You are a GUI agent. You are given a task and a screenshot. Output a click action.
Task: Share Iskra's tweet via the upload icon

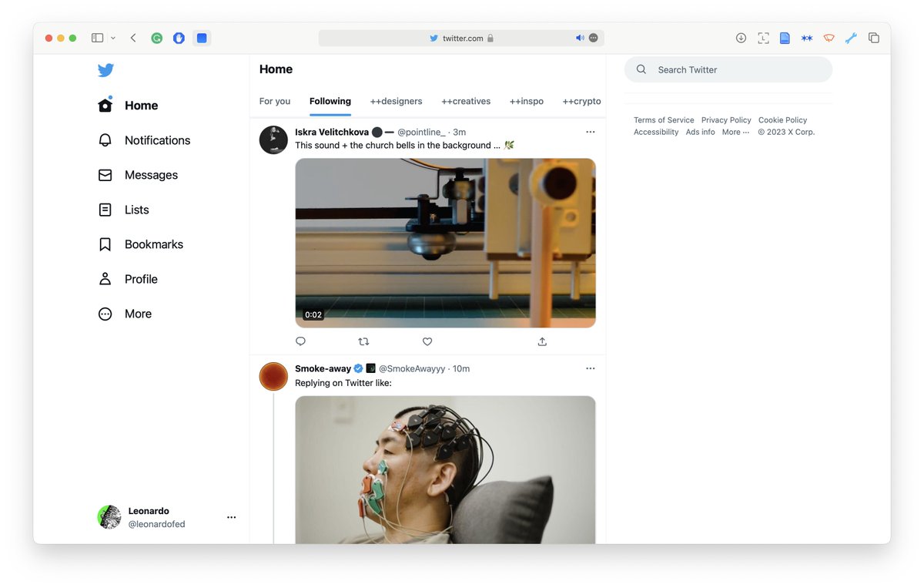tap(541, 341)
